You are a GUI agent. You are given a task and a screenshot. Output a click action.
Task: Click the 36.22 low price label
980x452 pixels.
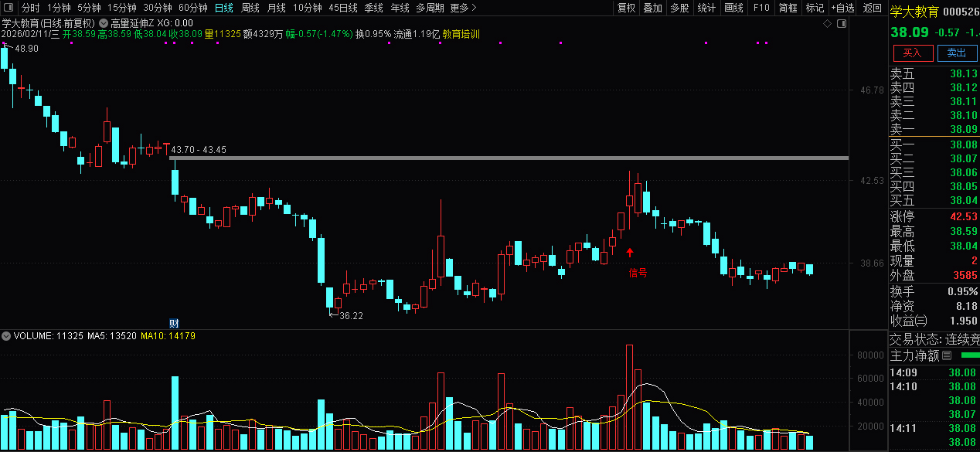coord(351,316)
